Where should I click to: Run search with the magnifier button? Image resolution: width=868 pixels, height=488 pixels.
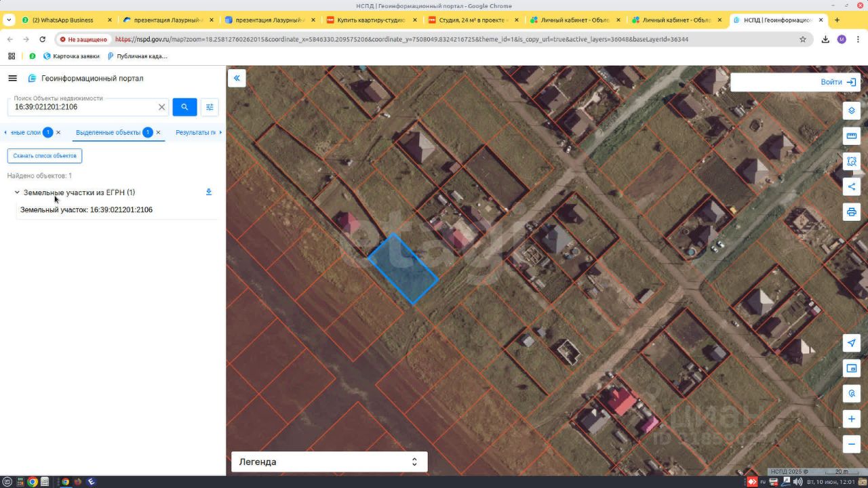184,107
